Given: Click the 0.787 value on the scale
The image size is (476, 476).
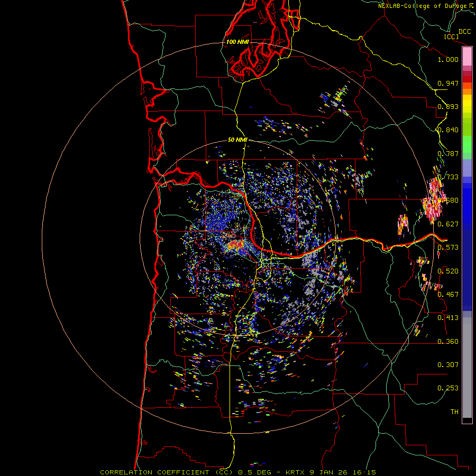Looking at the screenshot, I should pyautogui.click(x=448, y=153).
